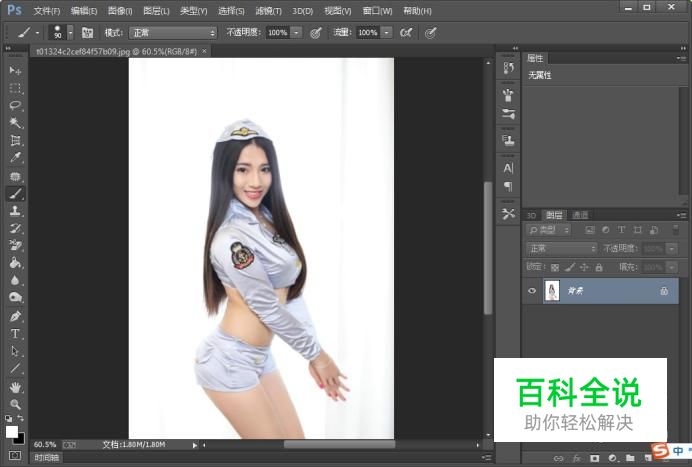Open the layer filter type dropdown
The height and width of the screenshot is (467, 692).
[549, 230]
